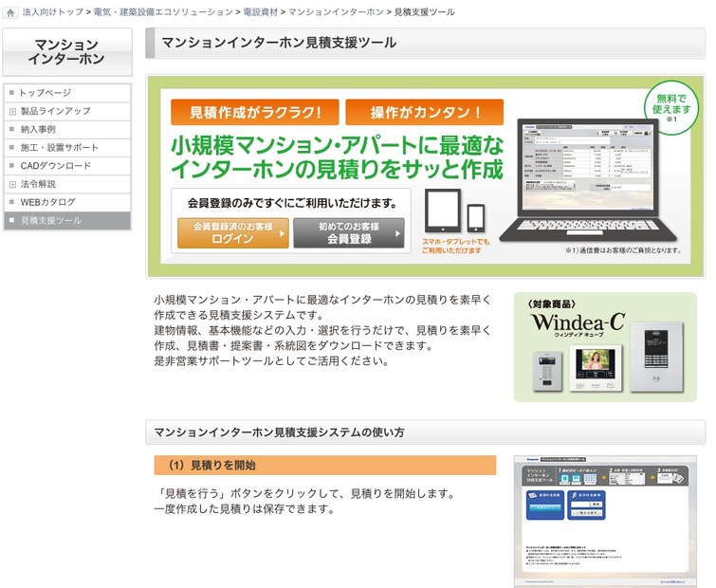Click the マンションインターホン sidebar heading
716x588 pixels.
click(x=66, y=51)
